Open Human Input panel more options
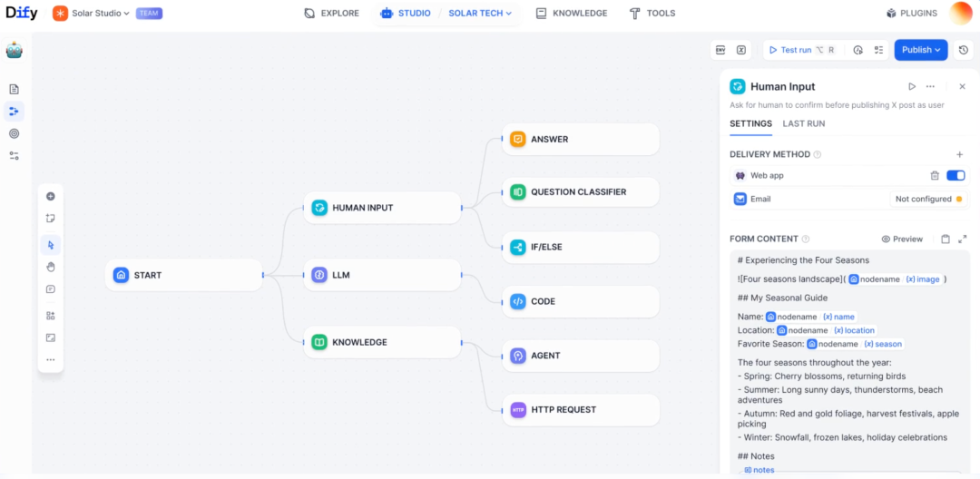 [931, 87]
